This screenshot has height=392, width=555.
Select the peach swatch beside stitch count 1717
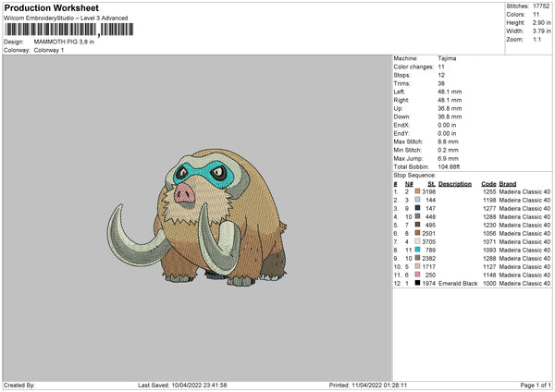click(417, 266)
